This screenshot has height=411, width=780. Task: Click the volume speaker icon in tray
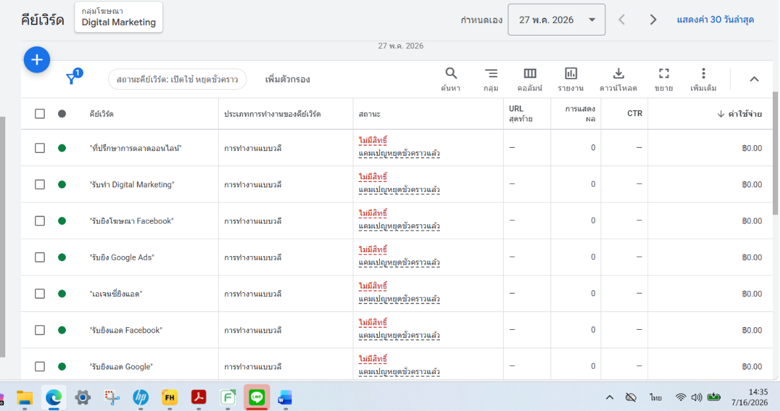696,397
